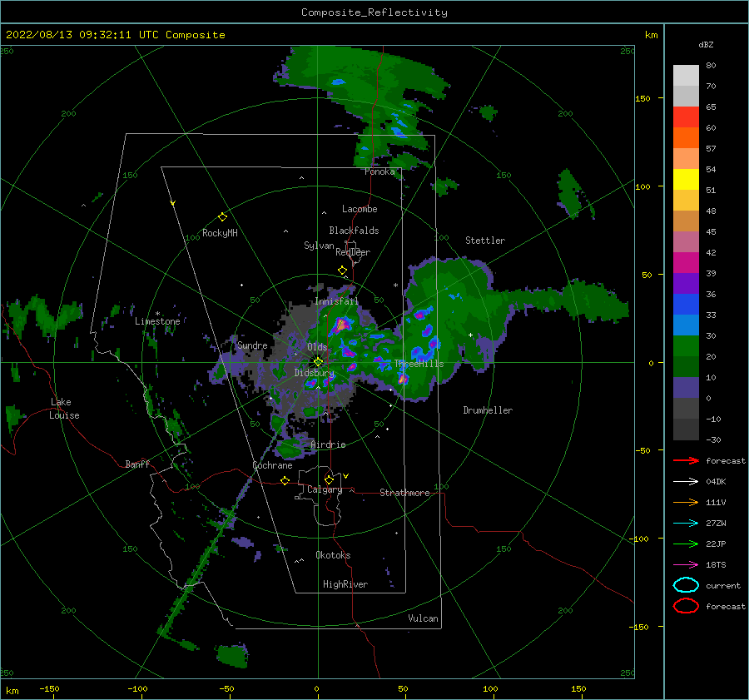Click the Drumheller label

[488, 410]
